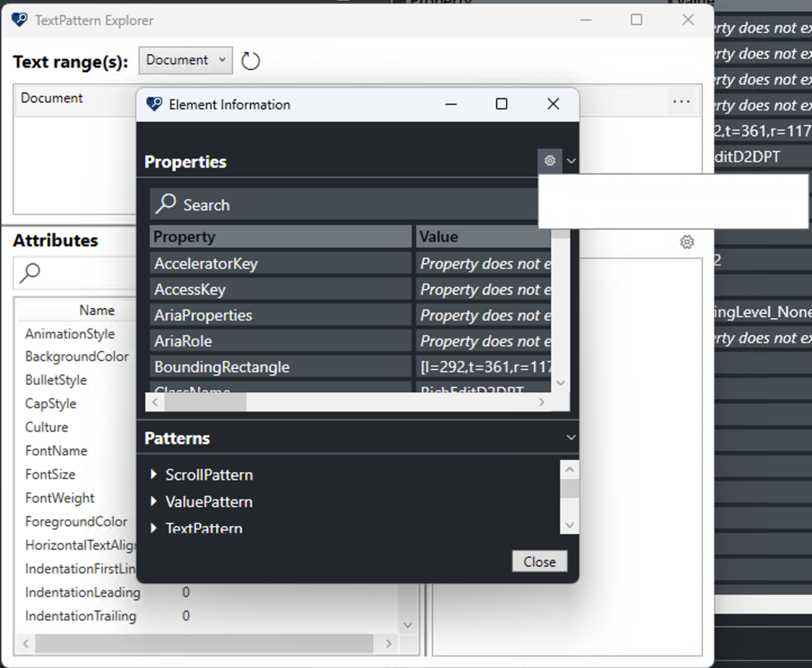
Task: Click the ellipsis button above the Value column
Action: click(681, 101)
